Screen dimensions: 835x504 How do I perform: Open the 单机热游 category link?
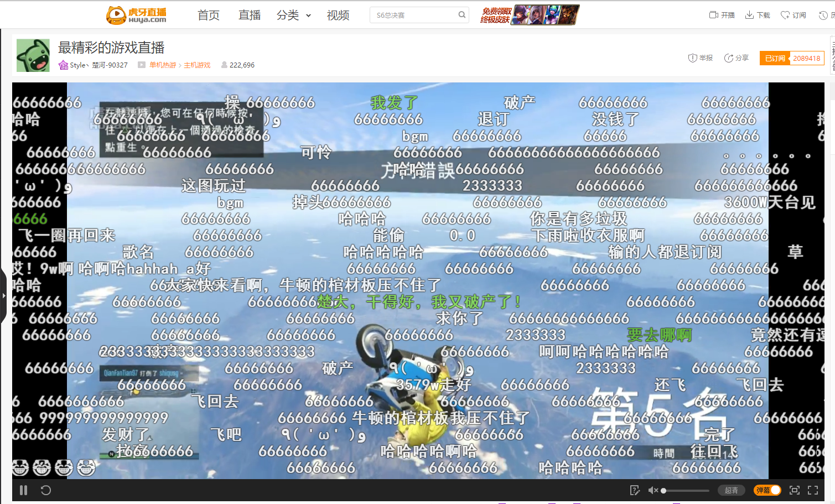click(x=163, y=65)
